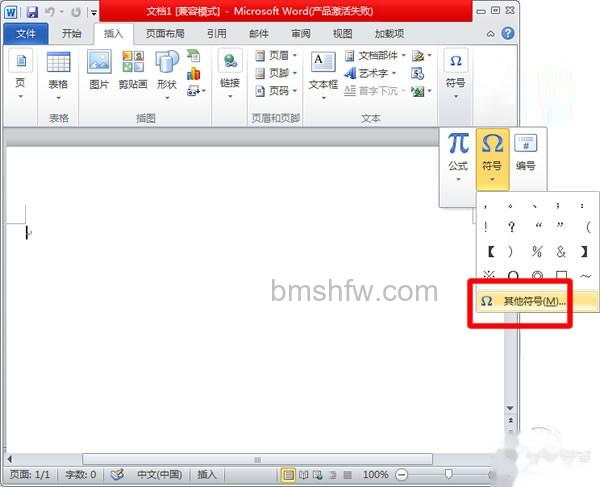Insert the question mark symbol
Screen dimensions: 600x487
click(x=512, y=227)
